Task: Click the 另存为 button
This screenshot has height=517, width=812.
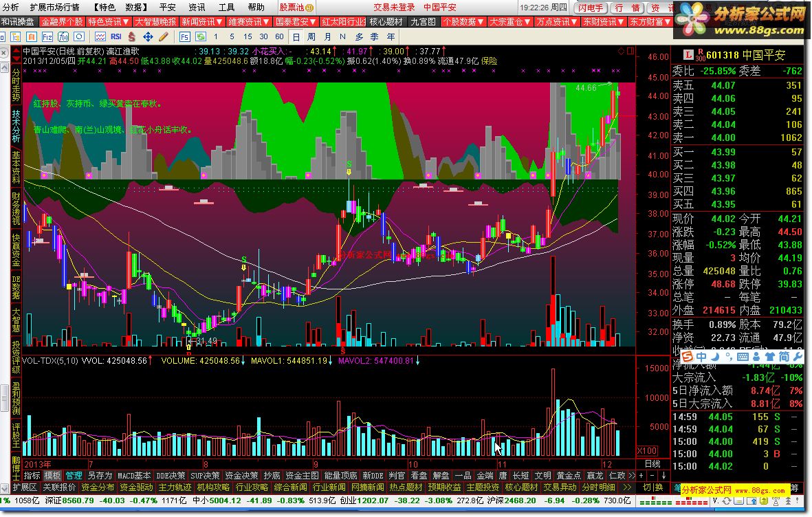Action: coord(100,476)
